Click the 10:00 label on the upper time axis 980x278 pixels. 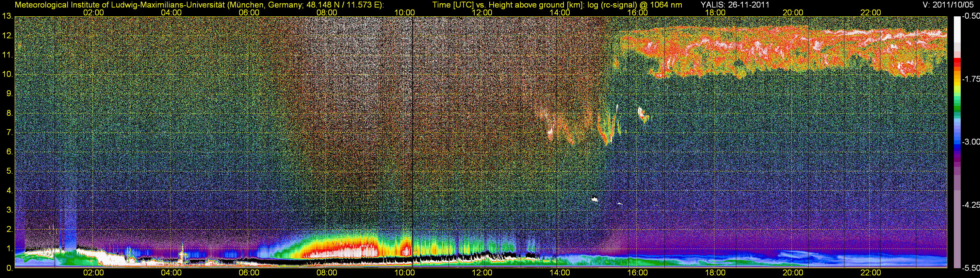click(404, 12)
